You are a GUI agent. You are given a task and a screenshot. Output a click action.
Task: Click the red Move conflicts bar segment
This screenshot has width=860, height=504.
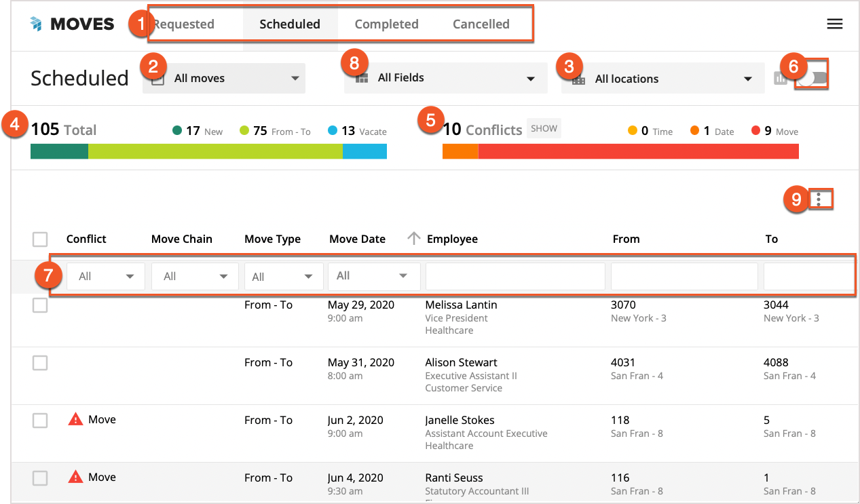638,151
